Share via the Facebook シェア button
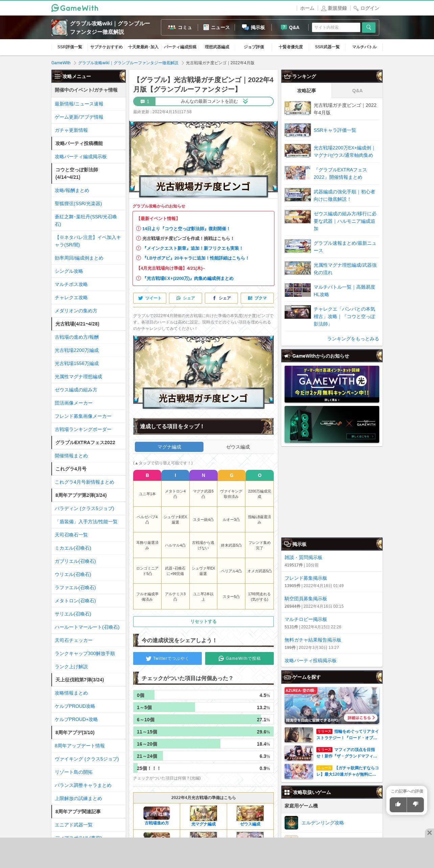This screenshot has height=868, width=434. coord(221,298)
